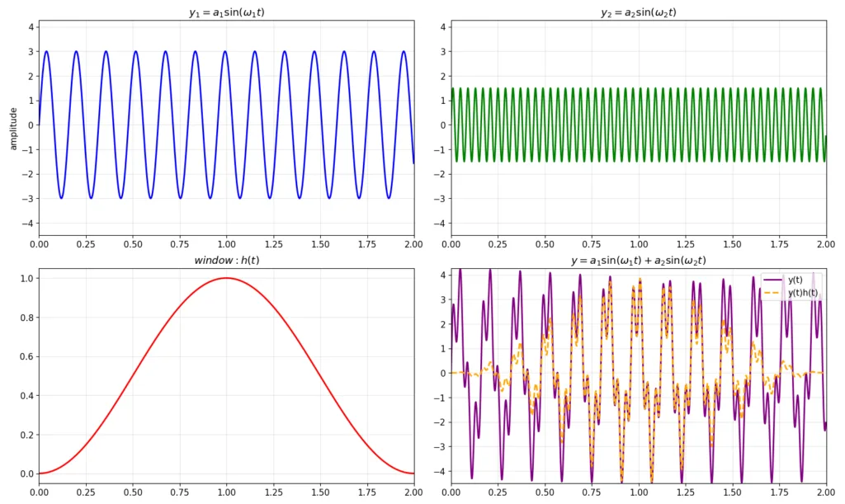The width and height of the screenshot is (845, 504).
Task: Click the top-left plot title y1 = a1sin(ω1t)
Action: coord(226,12)
